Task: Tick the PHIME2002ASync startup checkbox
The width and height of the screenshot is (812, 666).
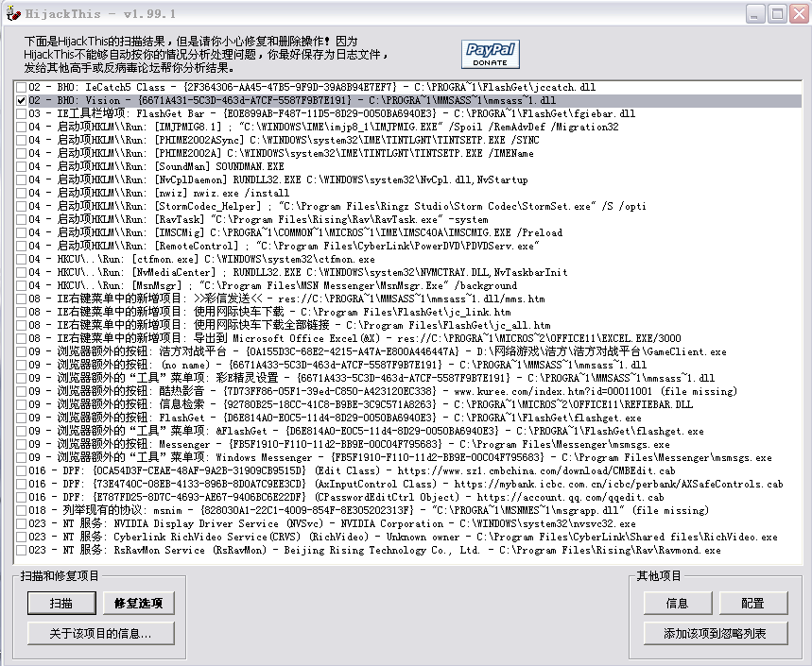Action: coord(21,140)
